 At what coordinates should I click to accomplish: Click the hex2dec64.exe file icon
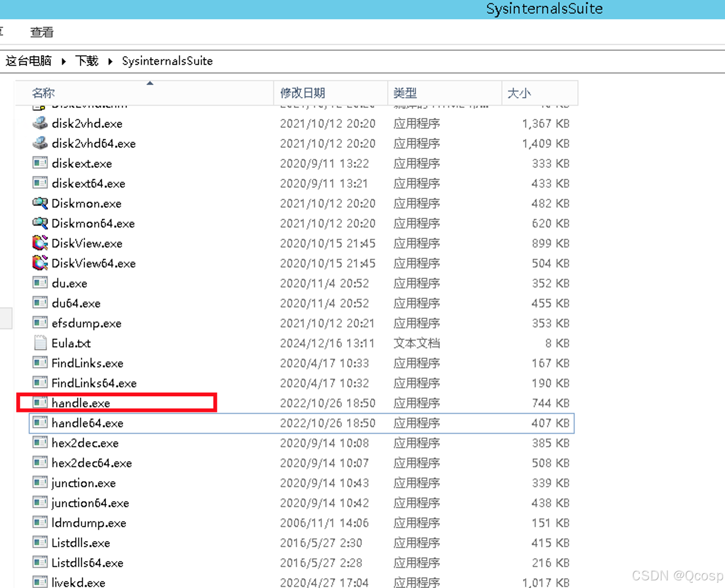coord(40,463)
